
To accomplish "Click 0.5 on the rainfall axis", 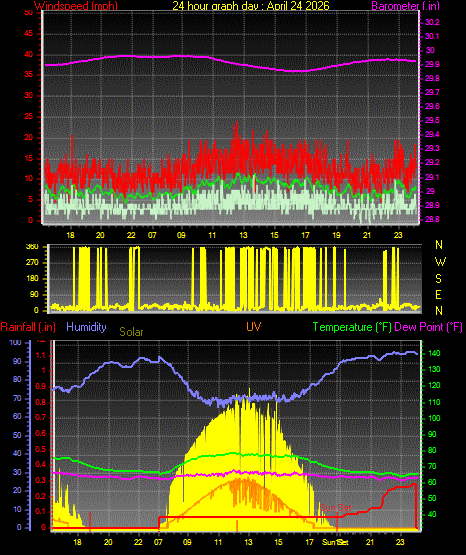I will [41, 449].
